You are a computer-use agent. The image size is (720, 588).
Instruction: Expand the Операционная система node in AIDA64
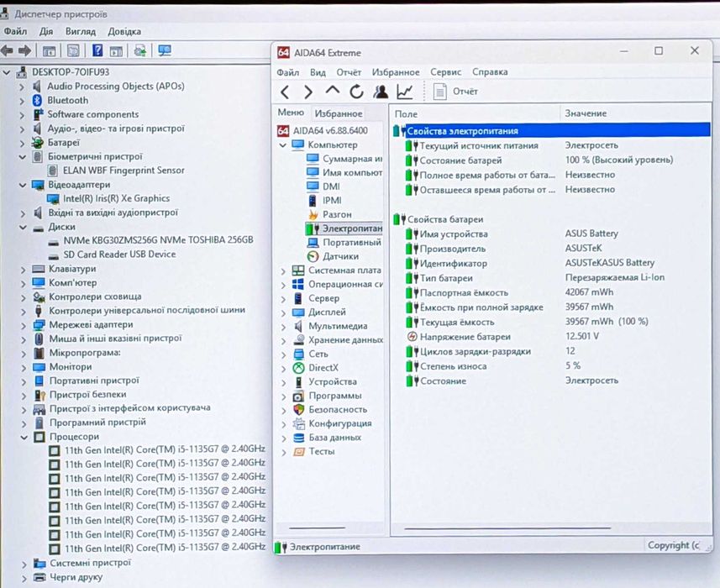point(283,285)
